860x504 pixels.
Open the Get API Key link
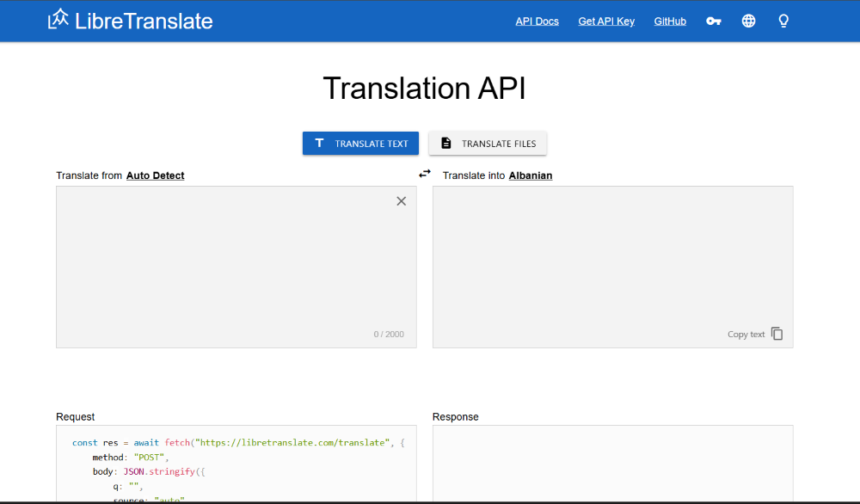pyautogui.click(x=606, y=22)
